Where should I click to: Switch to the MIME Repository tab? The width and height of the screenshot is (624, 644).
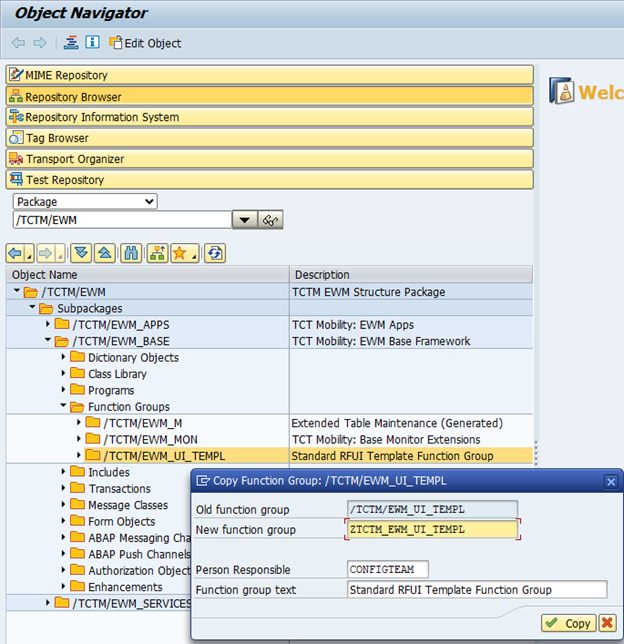tap(66, 75)
